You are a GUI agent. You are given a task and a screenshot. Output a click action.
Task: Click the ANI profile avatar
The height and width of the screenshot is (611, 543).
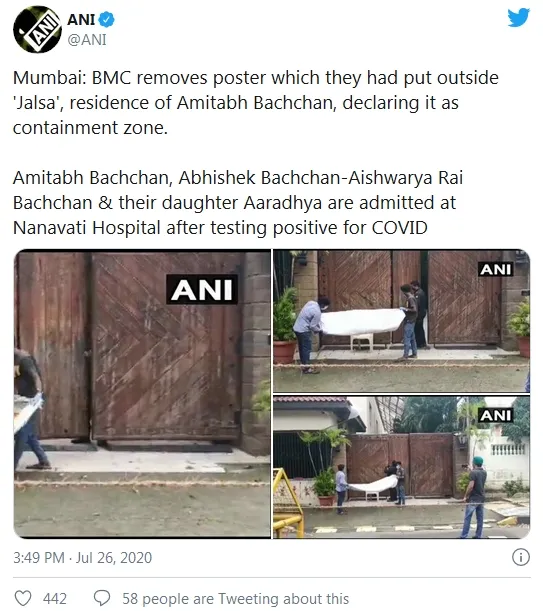pos(37,29)
